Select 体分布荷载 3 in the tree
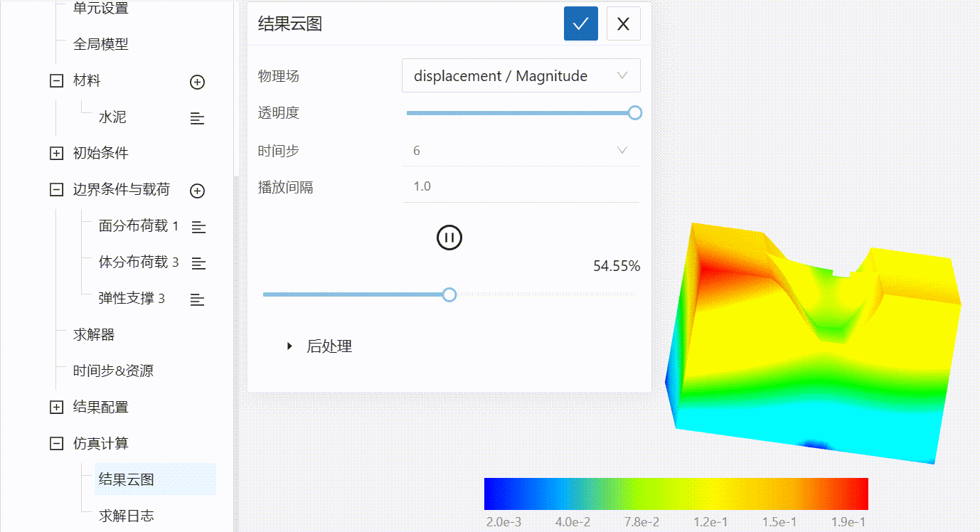The height and width of the screenshot is (532, 980). (139, 262)
